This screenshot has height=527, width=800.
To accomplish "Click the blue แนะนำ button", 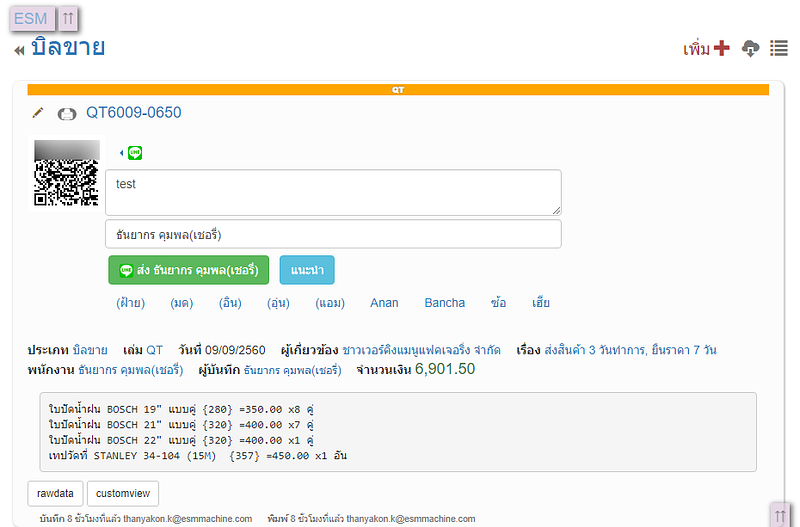I will point(306,270).
